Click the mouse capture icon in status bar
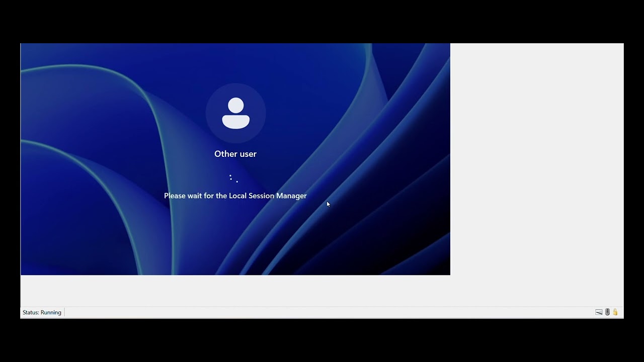 (x=607, y=312)
